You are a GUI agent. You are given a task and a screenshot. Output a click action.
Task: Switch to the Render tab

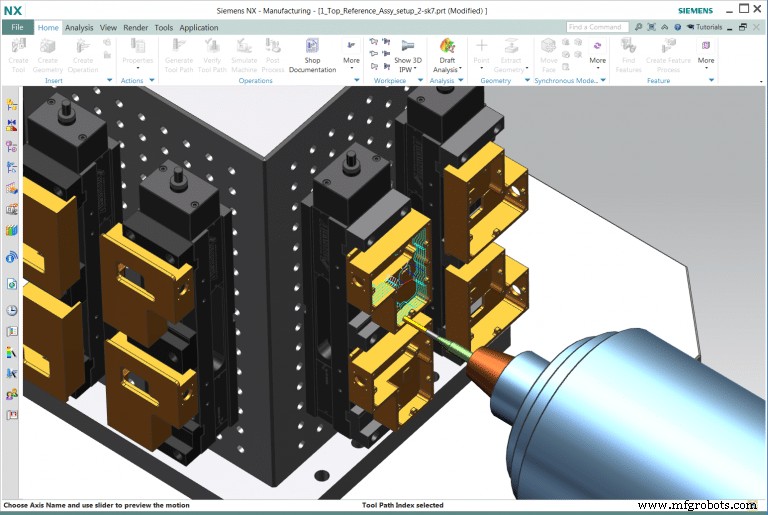[x=136, y=28]
